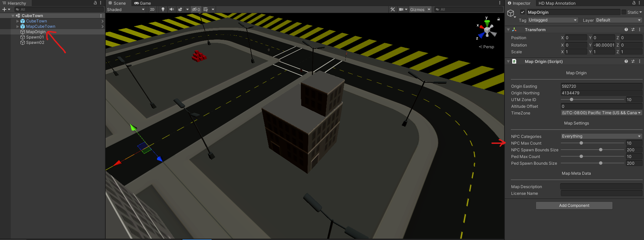Toggle the scene grid icon
The height and width of the screenshot is (240, 644).
click(x=206, y=9)
